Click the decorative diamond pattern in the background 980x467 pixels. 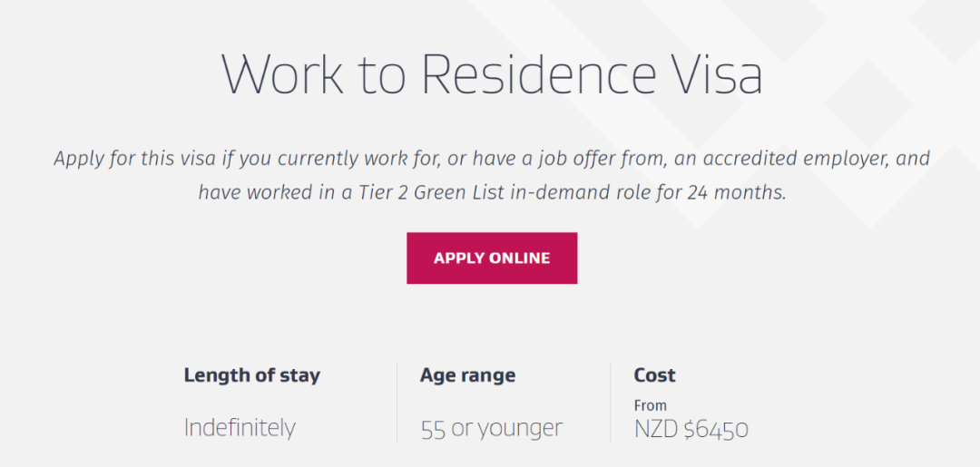click(x=871, y=100)
